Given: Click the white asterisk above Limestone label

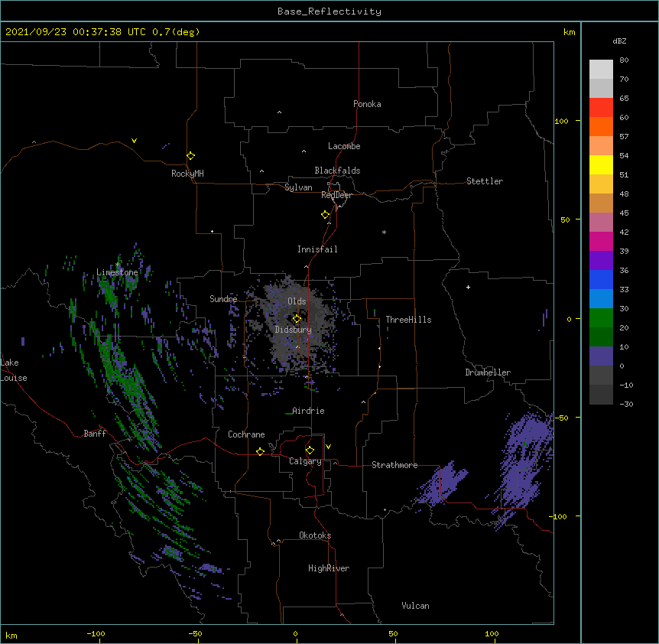Looking at the screenshot, I should [118, 265].
